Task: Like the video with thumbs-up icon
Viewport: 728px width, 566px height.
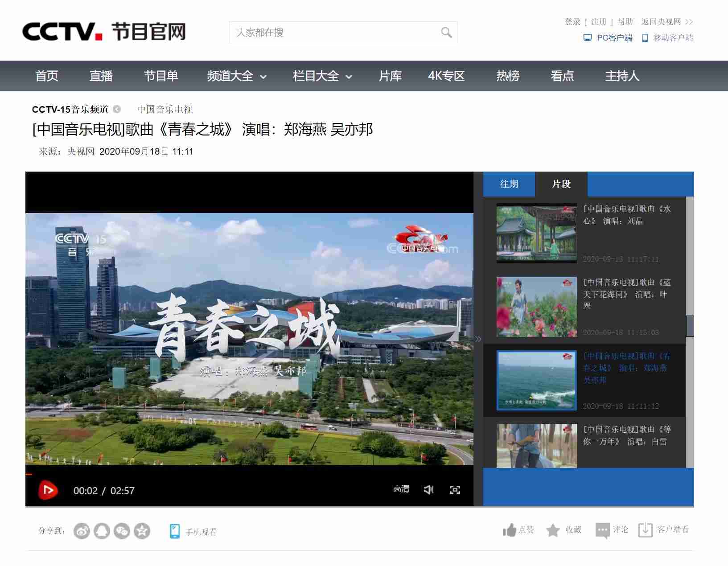Action: tap(509, 530)
